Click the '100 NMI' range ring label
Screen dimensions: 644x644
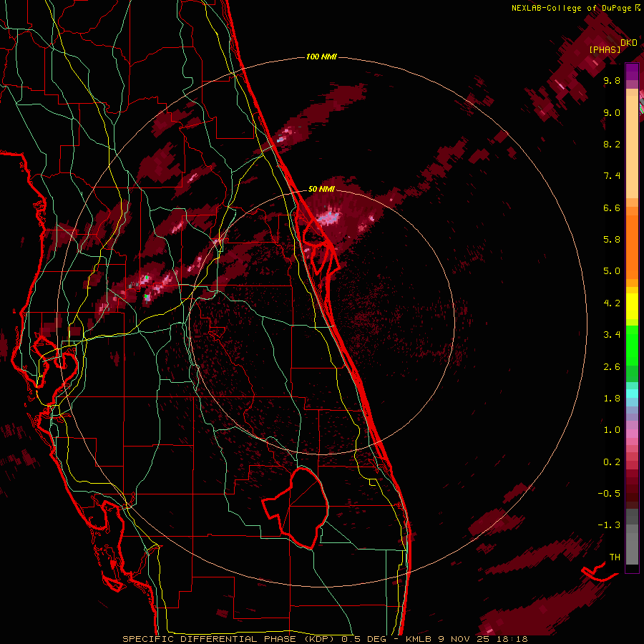tap(321, 57)
